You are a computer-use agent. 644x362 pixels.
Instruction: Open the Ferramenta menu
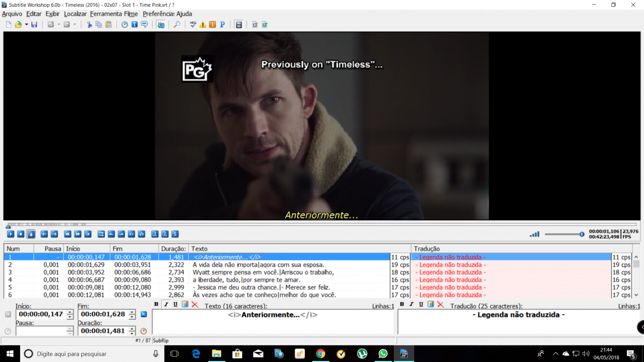click(106, 14)
